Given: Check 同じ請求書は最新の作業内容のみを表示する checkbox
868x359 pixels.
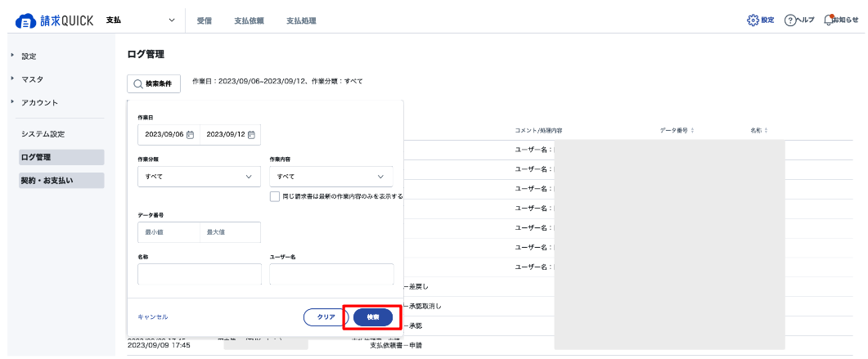Looking at the screenshot, I should click(x=275, y=196).
